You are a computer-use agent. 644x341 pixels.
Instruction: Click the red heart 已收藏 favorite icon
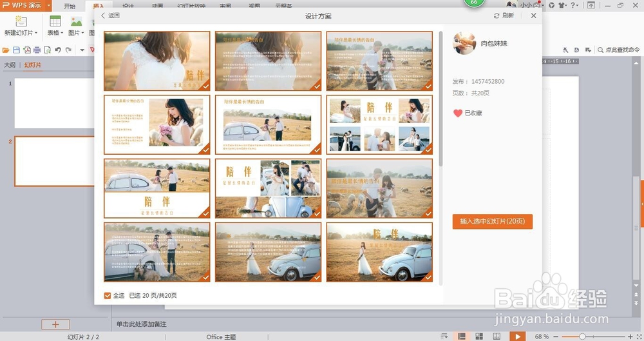point(458,113)
